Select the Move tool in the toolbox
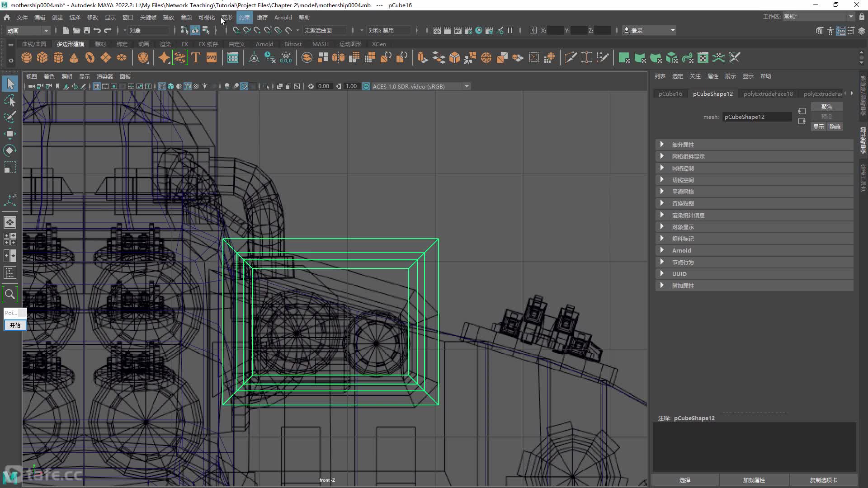 pyautogui.click(x=10, y=134)
